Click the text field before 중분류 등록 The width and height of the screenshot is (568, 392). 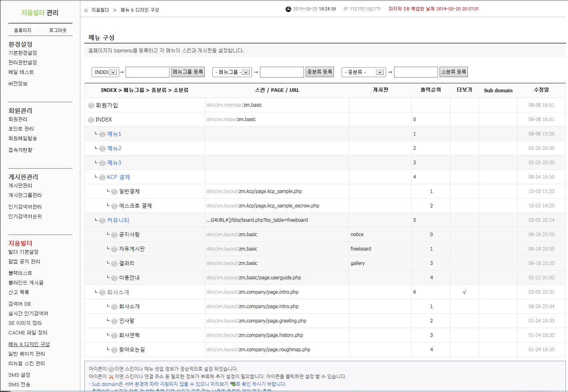point(282,72)
